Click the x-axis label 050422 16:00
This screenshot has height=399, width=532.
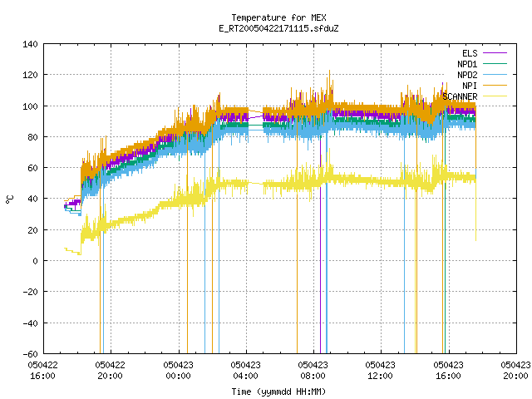pos(42,370)
